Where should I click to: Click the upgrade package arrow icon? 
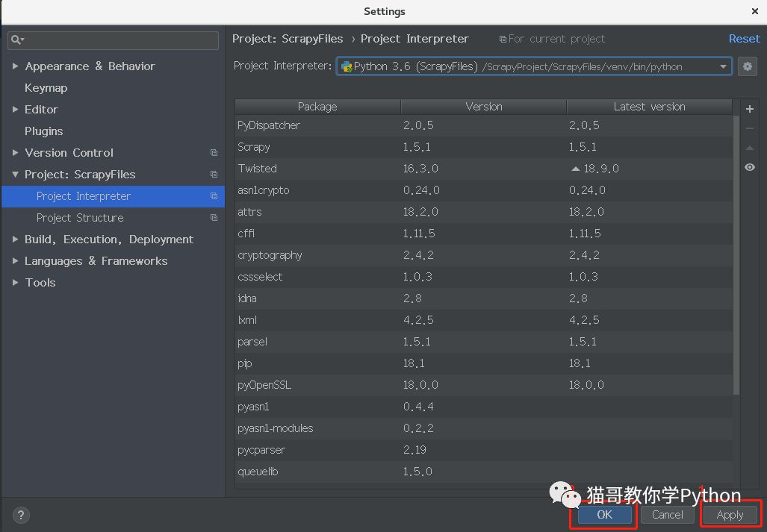[749, 148]
